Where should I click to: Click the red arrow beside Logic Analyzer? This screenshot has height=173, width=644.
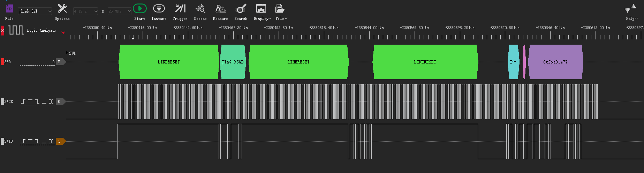(x=63, y=33)
